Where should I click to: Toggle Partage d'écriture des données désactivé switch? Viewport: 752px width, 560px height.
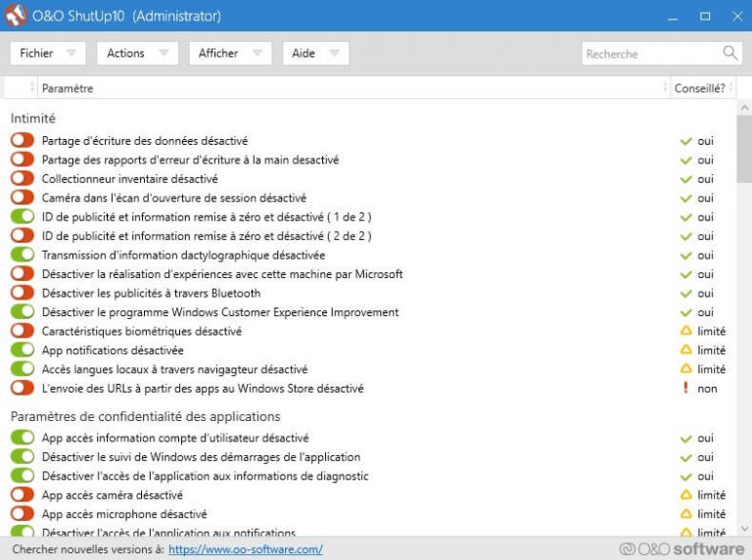(x=23, y=140)
